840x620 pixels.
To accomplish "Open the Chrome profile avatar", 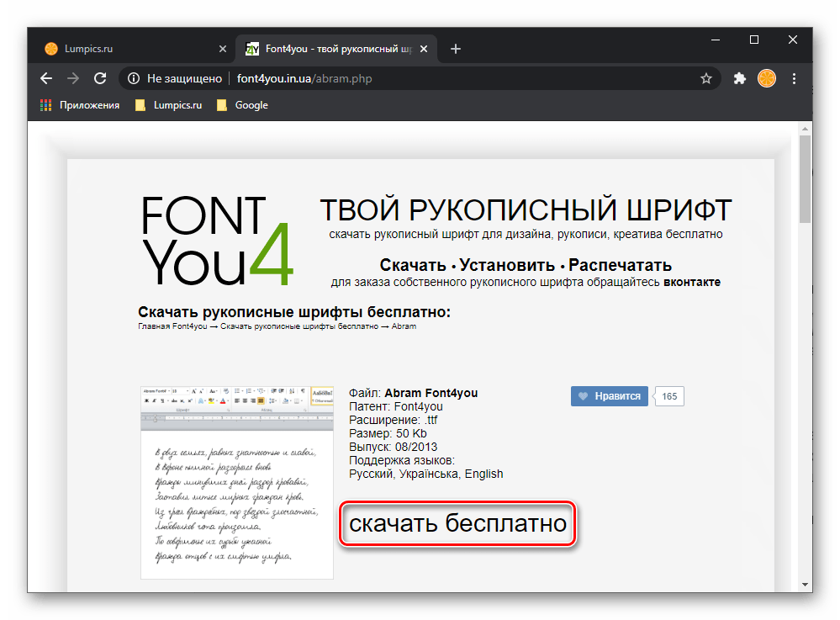I will [767, 78].
